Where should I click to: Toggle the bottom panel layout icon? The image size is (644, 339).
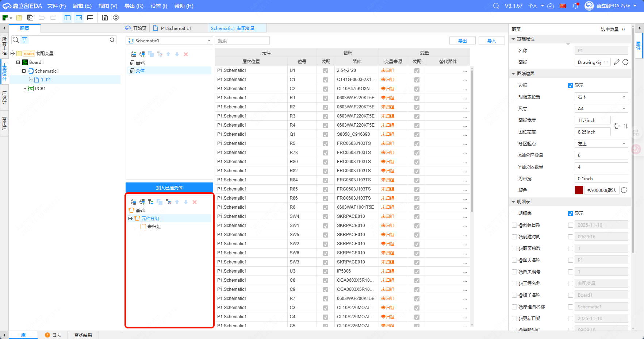(x=90, y=18)
